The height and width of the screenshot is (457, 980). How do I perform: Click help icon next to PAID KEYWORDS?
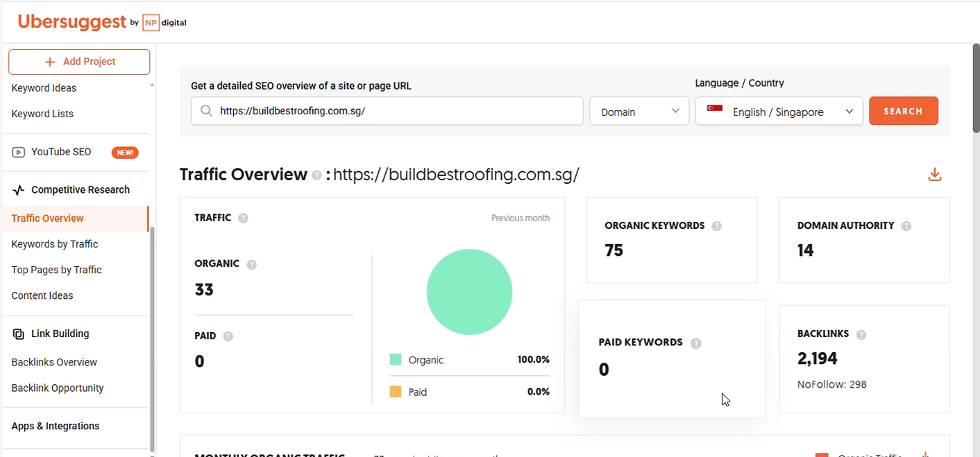[x=696, y=343]
